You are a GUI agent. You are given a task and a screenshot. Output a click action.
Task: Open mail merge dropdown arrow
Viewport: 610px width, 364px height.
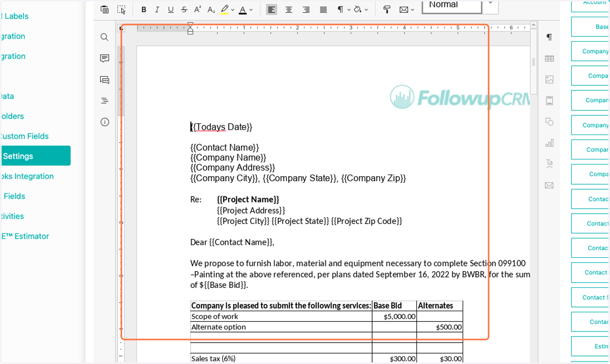(x=412, y=10)
